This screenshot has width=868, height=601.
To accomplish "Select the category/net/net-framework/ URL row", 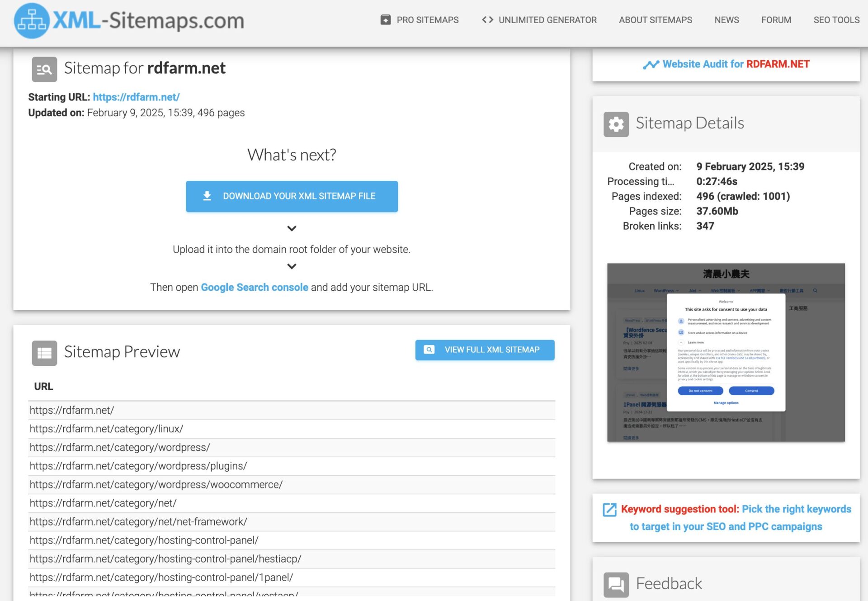I will tap(292, 521).
